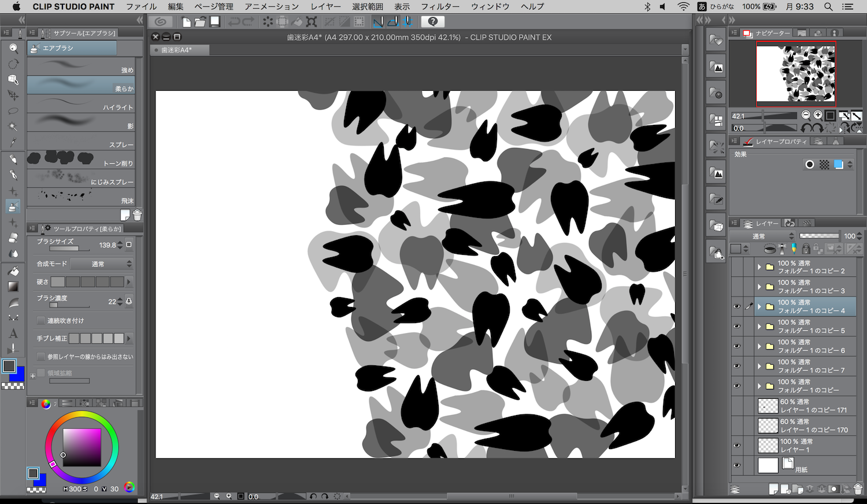Click the Snap to grid icon
867x504 pixels.
407,22
